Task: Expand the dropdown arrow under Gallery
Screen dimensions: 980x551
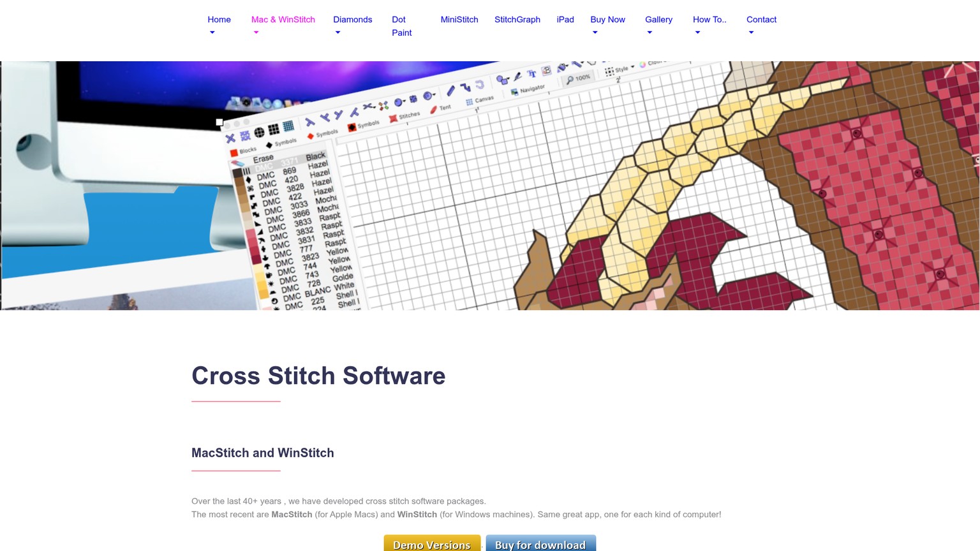Action: point(650,33)
